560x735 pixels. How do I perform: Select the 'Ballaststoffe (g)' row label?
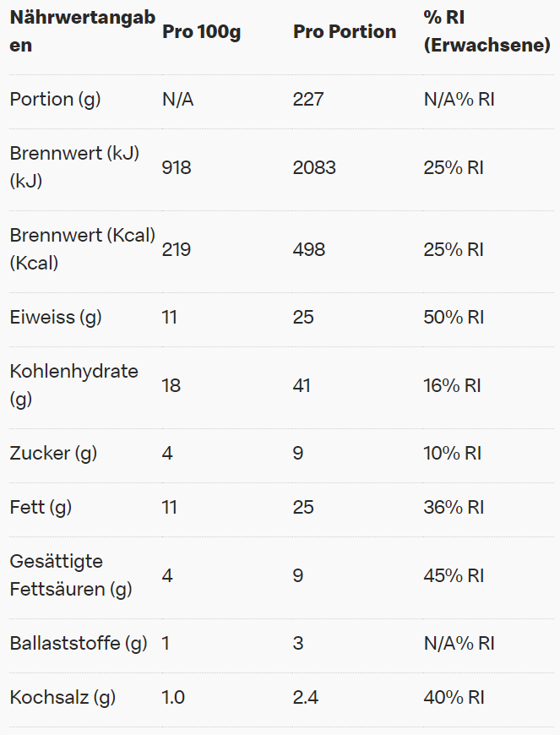(79, 644)
